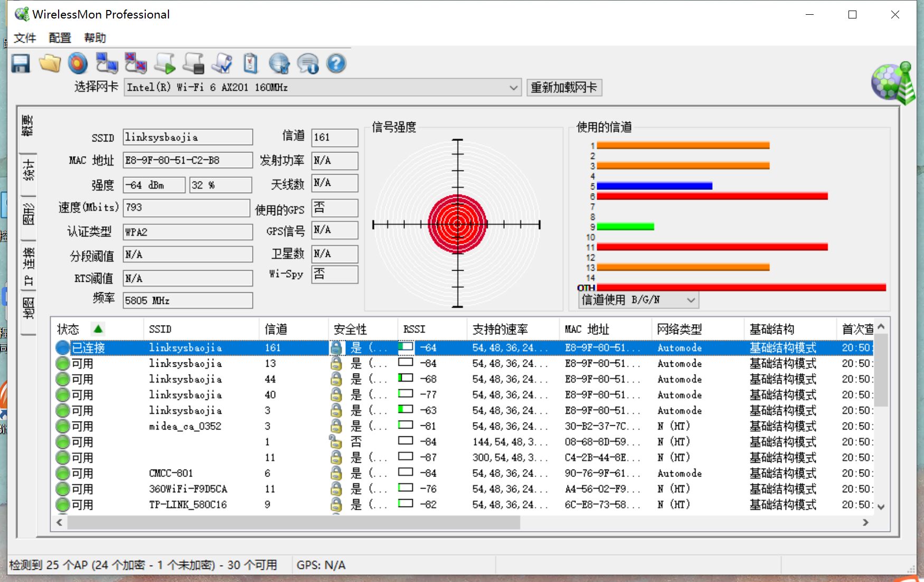The height and width of the screenshot is (582, 924).
Task: Click the disconnect computers icon with red crosses
Action: [136, 63]
